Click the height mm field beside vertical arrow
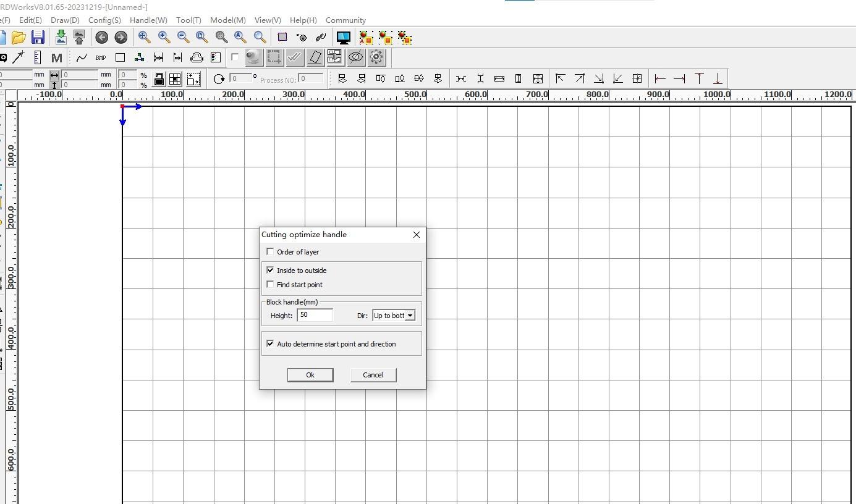 click(x=80, y=85)
